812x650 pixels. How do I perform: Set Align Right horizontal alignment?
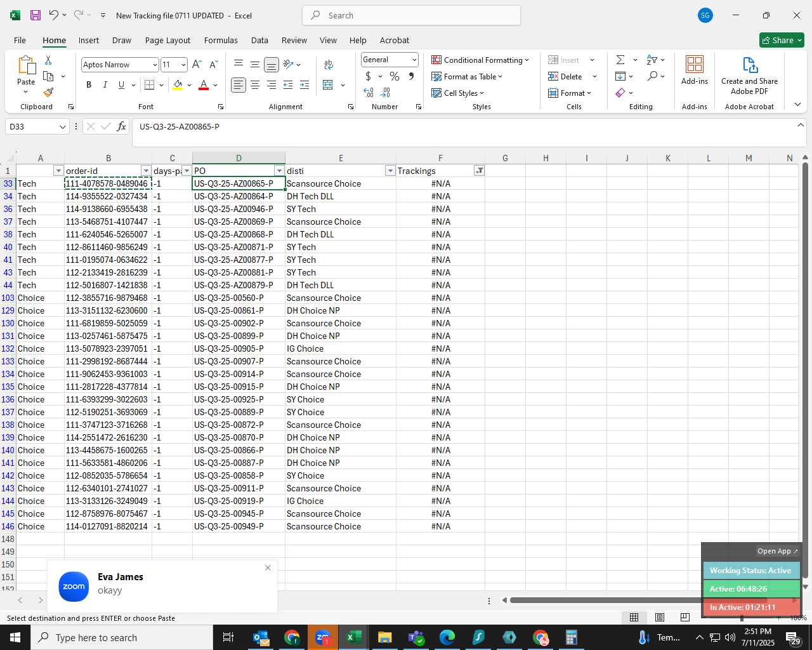tap(272, 85)
